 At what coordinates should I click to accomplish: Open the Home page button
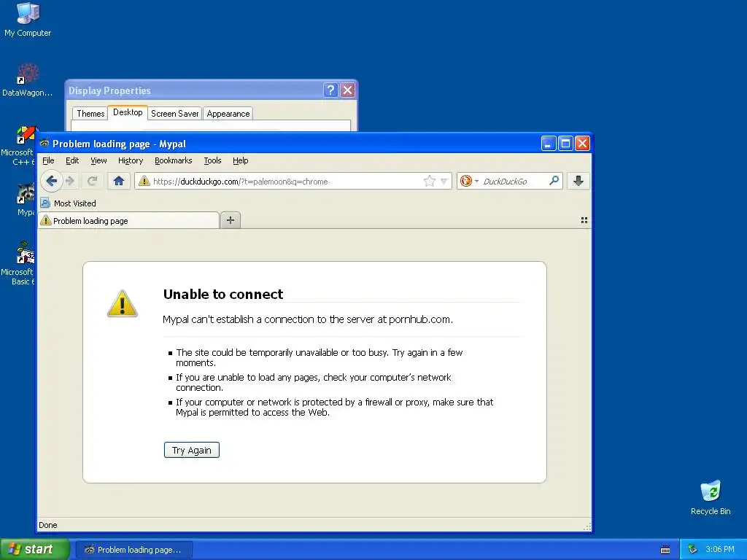pos(119,181)
